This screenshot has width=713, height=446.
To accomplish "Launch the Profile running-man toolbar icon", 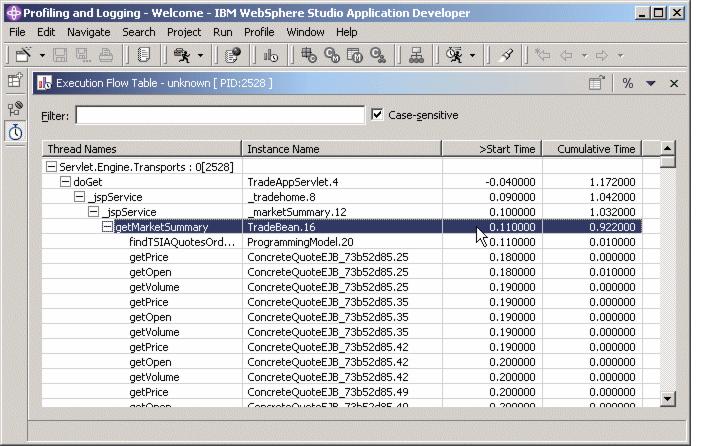I will (x=182, y=55).
